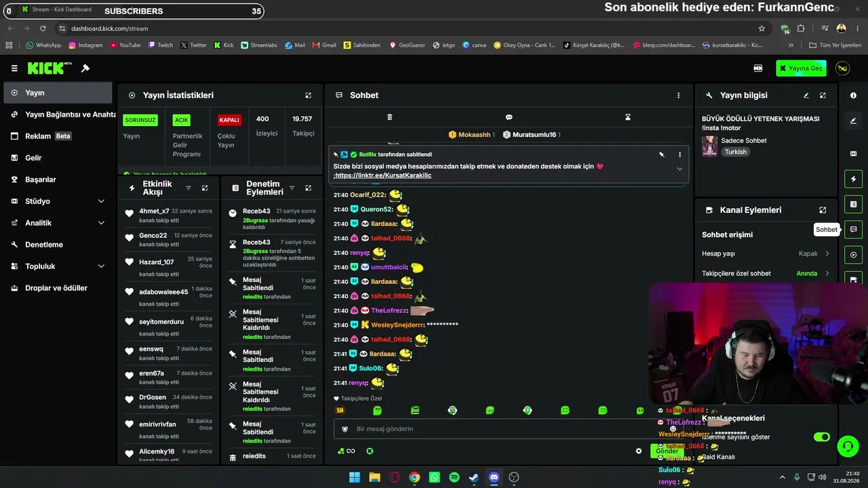This screenshot has height=488, width=868.
Task: Click the Mokaashh top gifter badge
Action: coord(471,135)
